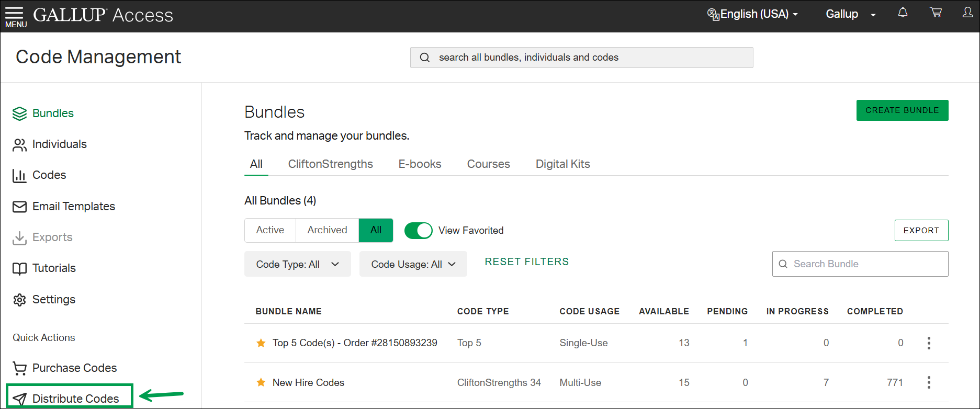This screenshot has width=980, height=409.
Task: Click the Tutorials book icon
Action: click(19, 269)
